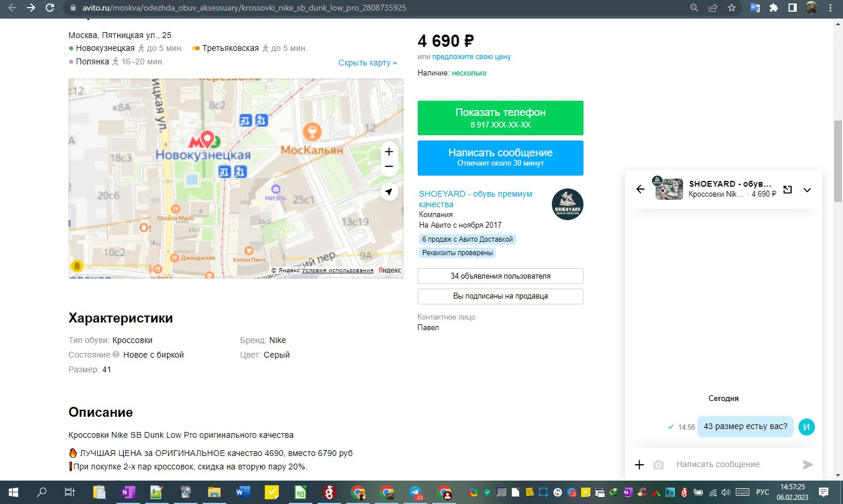843x504 pixels.
Task: Zoom in on the Yandex map
Action: pos(389,152)
